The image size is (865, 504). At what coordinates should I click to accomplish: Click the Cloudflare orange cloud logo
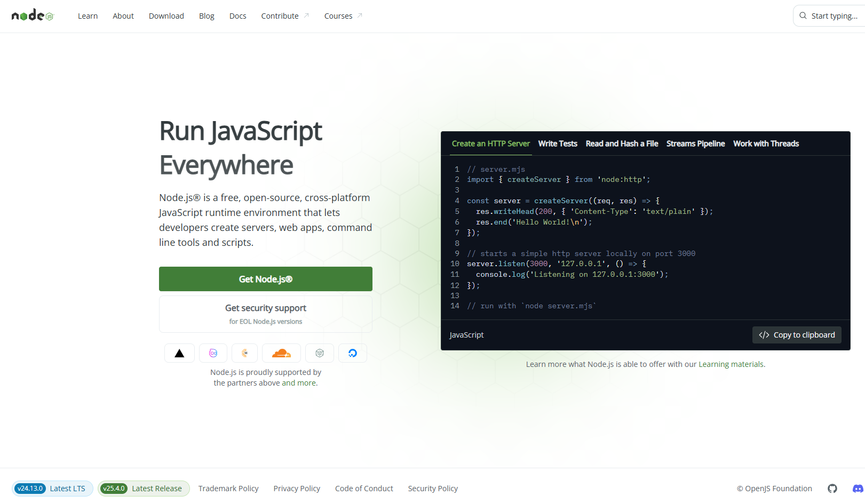[281, 353]
